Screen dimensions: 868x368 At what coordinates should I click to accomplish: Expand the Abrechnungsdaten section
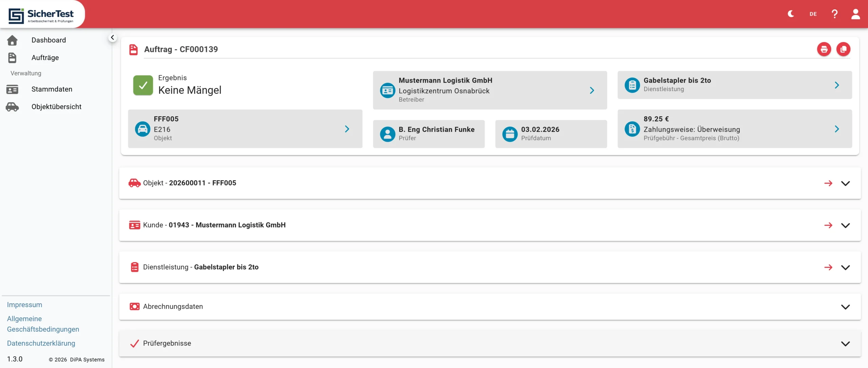[845, 307]
